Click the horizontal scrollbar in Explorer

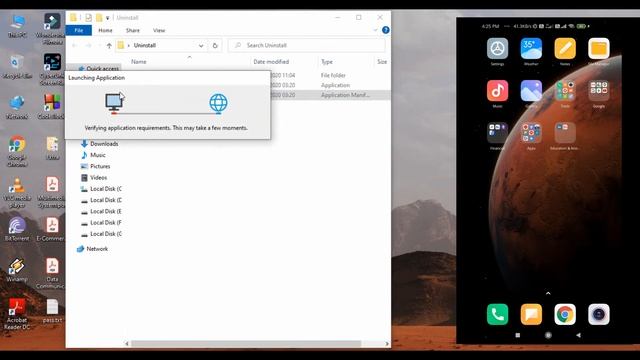click(x=246, y=344)
